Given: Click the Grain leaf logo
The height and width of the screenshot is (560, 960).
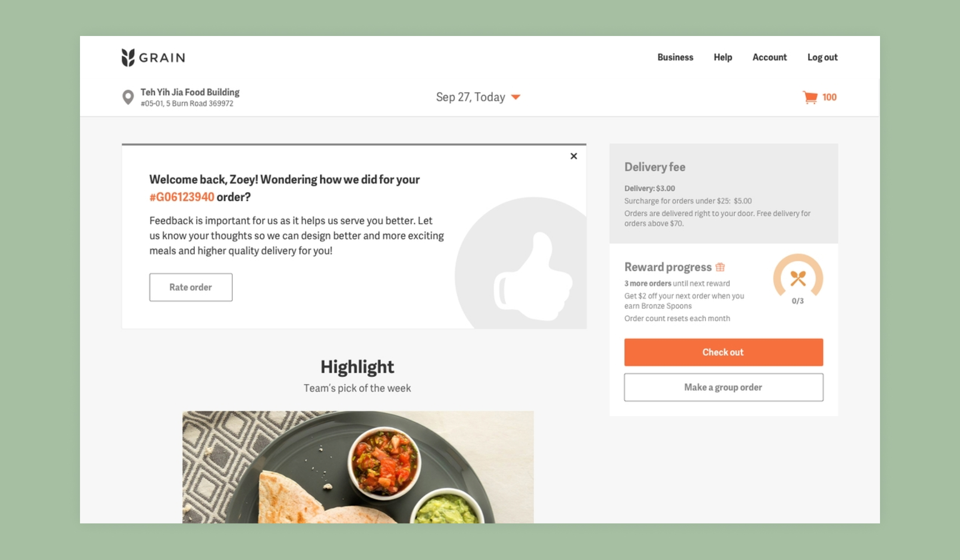Looking at the screenshot, I should click(128, 58).
